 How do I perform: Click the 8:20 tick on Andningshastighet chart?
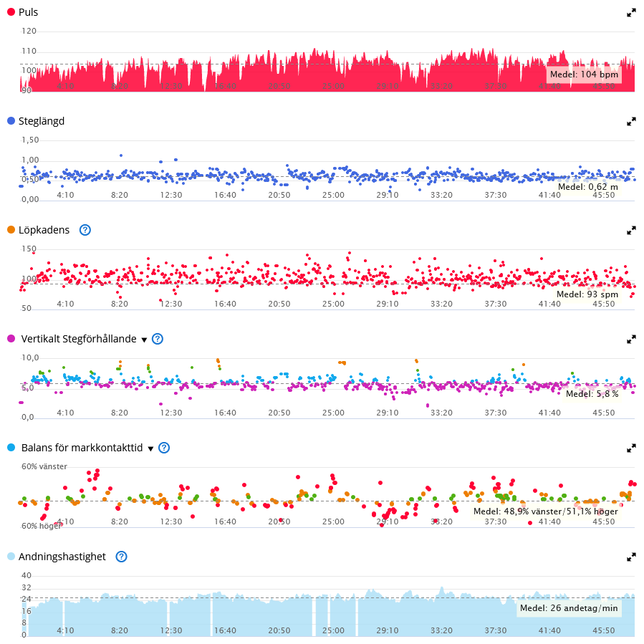(x=120, y=630)
